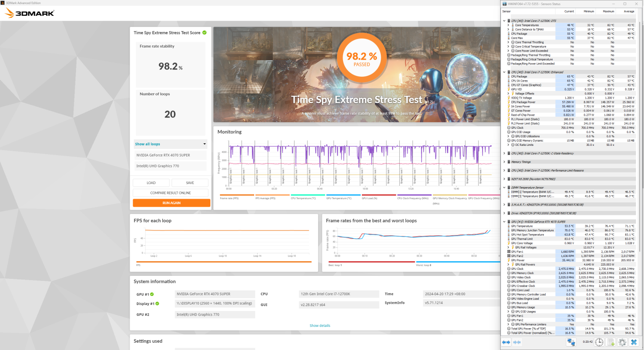The image size is (644, 350).
Task: Click thermometer icon of GPU Hot Spot Temperature
Action: coord(509,235)
